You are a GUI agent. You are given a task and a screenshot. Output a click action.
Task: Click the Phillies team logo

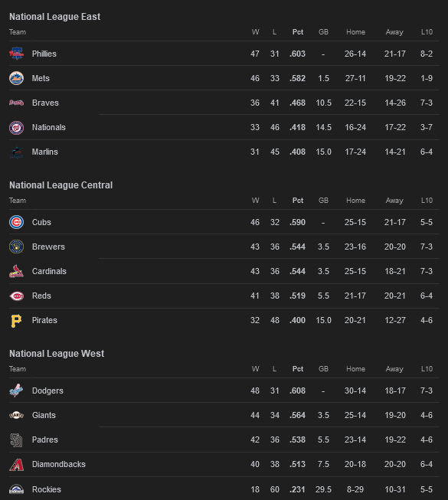(16, 54)
